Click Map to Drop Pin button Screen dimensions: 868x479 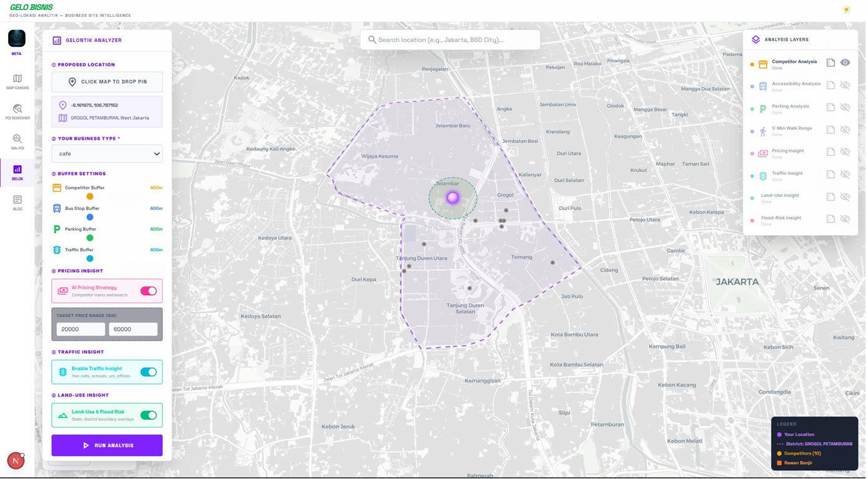click(107, 82)
